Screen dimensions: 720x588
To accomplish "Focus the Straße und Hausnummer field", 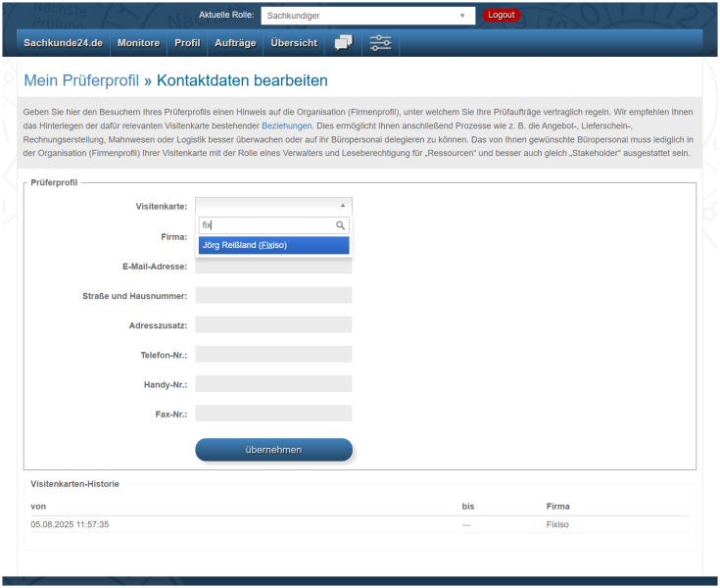I will (273, 295).
